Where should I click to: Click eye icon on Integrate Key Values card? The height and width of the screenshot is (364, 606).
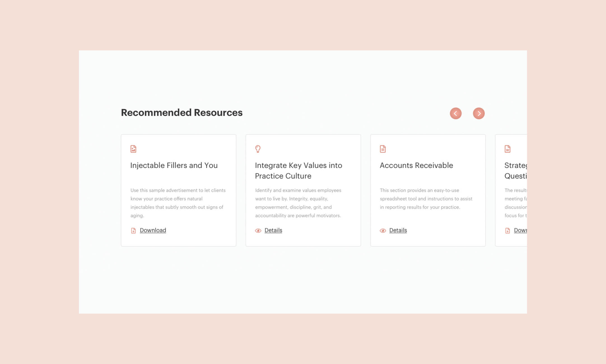click(258, 230)
